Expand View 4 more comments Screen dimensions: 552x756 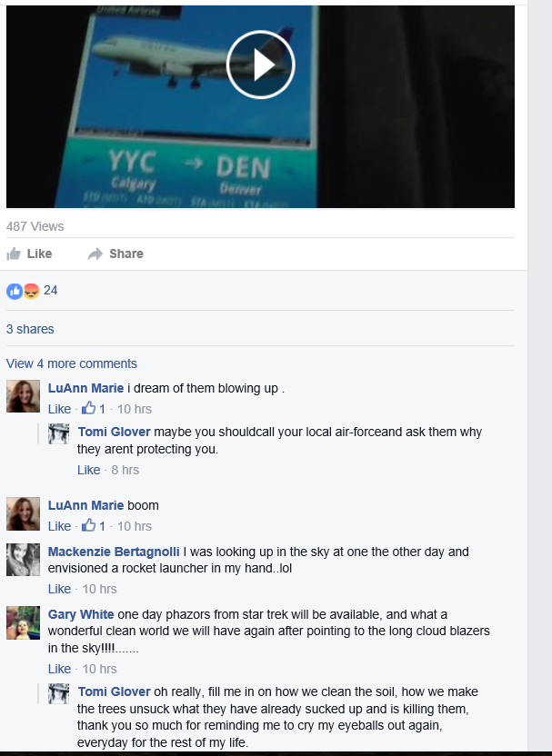coord(72,363)
